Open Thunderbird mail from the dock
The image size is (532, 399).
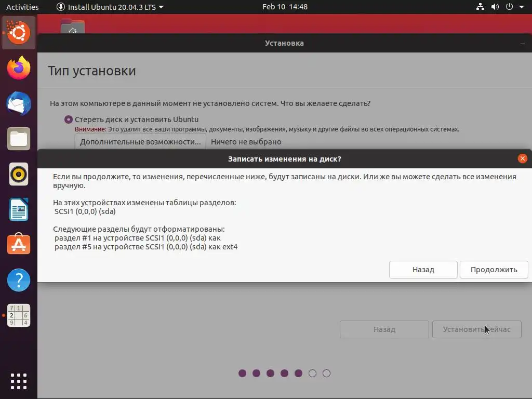coord(19,103)
